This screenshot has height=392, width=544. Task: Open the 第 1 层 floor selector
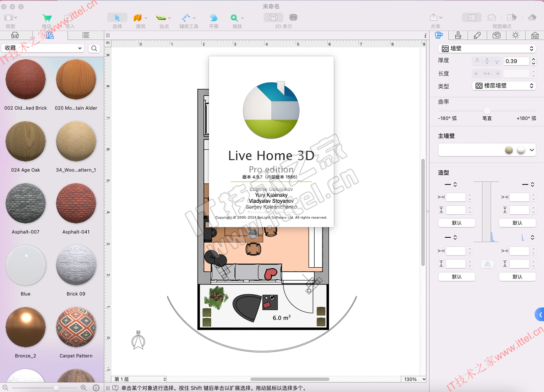click(140, 379)
